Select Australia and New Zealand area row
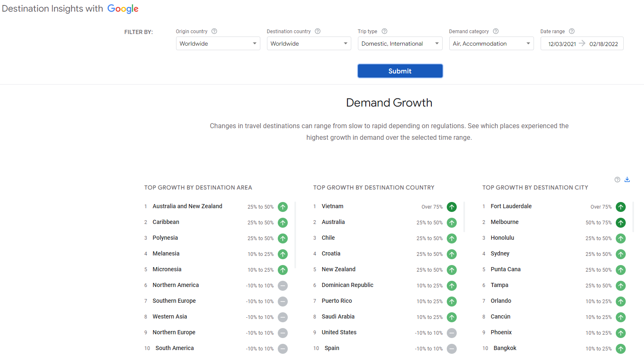 click(187, 206)
